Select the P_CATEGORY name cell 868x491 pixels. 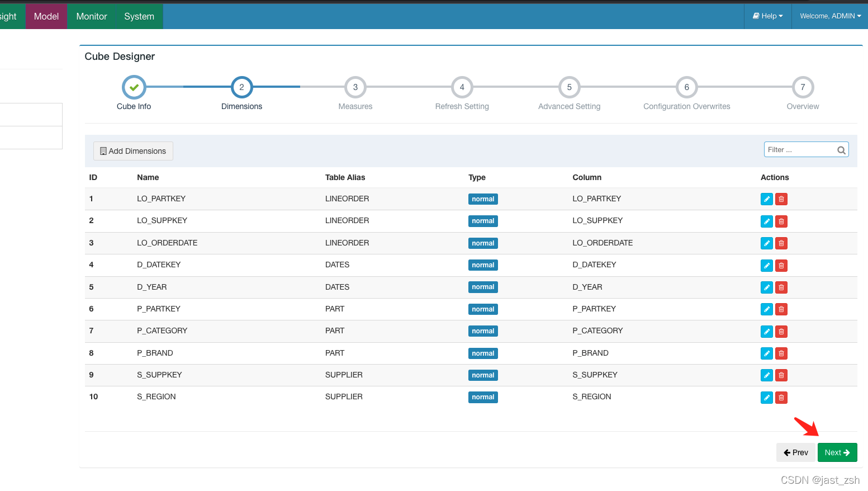(162, 331)
